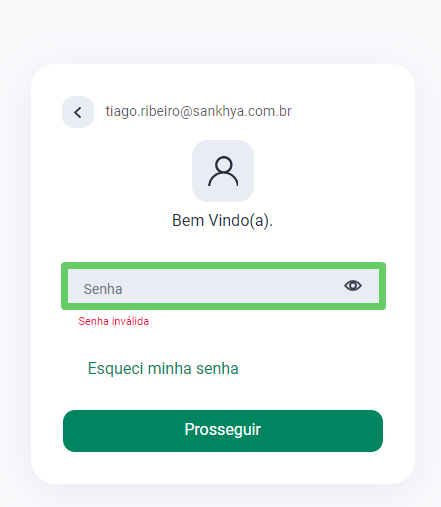Image resolution: width=441 pixels, height=507 pixels.
Task: Reveal the typed password via eye icon
Action: (353, 286)
